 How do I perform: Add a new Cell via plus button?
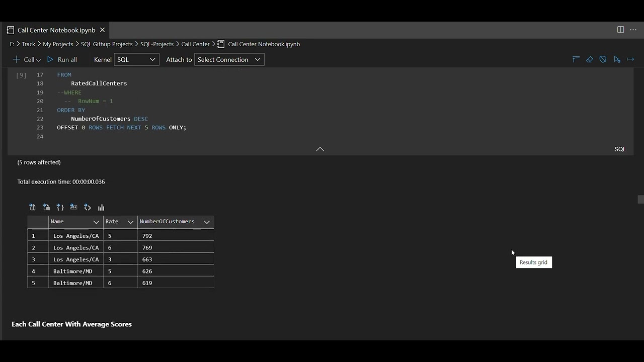click(26, 59)
